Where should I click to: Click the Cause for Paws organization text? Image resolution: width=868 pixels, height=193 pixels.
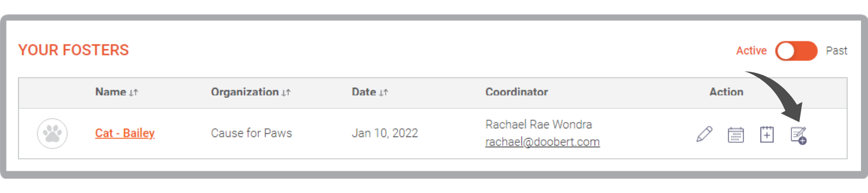pos(251,133)
